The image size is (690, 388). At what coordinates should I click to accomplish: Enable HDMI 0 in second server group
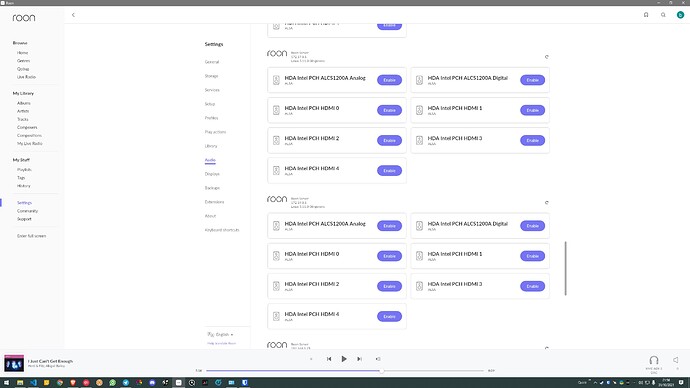click(x=389, y=256)
